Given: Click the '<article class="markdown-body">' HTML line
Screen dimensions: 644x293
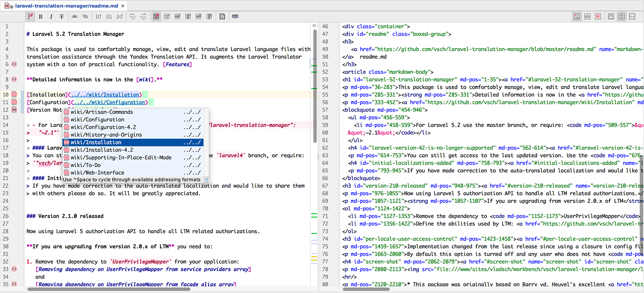Looking at the screenshot, I should point(388,72).
